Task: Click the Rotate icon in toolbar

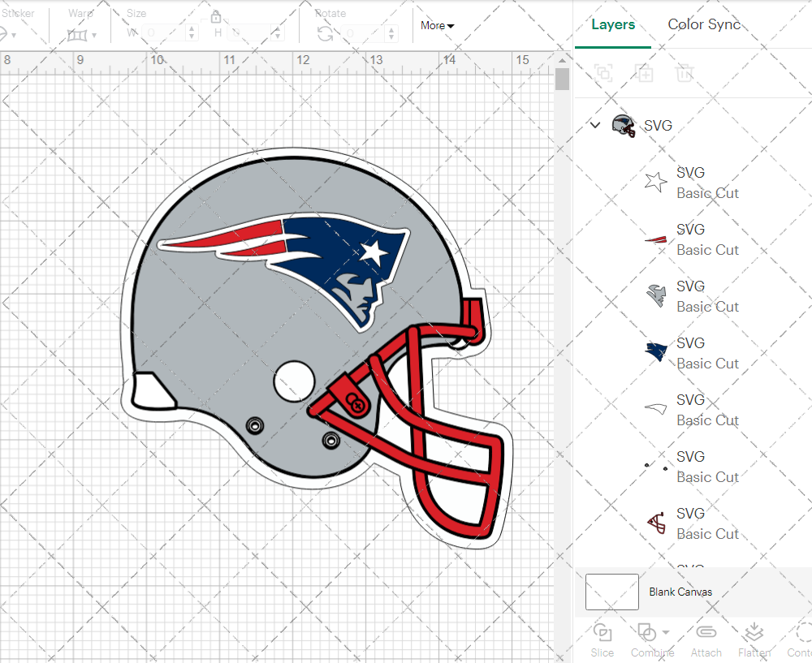Action: (325, 33)
